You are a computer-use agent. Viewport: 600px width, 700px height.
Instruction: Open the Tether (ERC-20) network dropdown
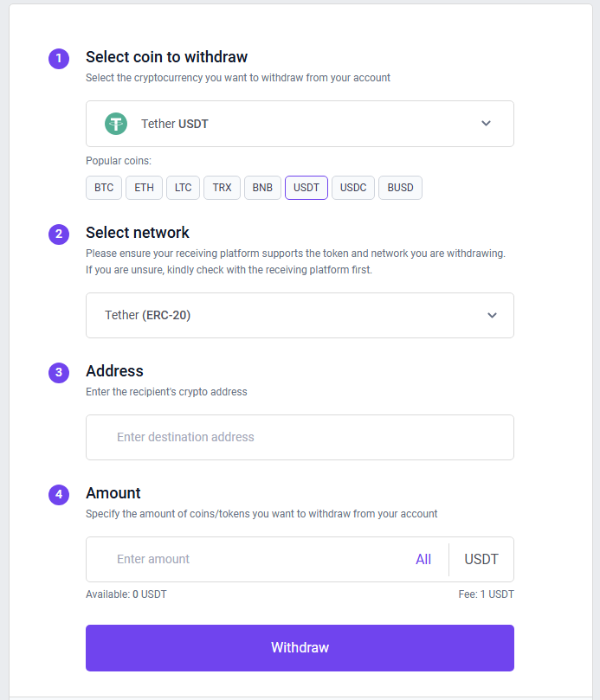pos(300,315)
